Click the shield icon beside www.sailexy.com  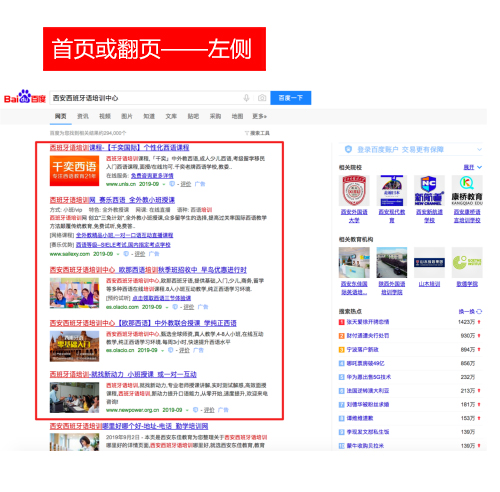coord(126,254)
